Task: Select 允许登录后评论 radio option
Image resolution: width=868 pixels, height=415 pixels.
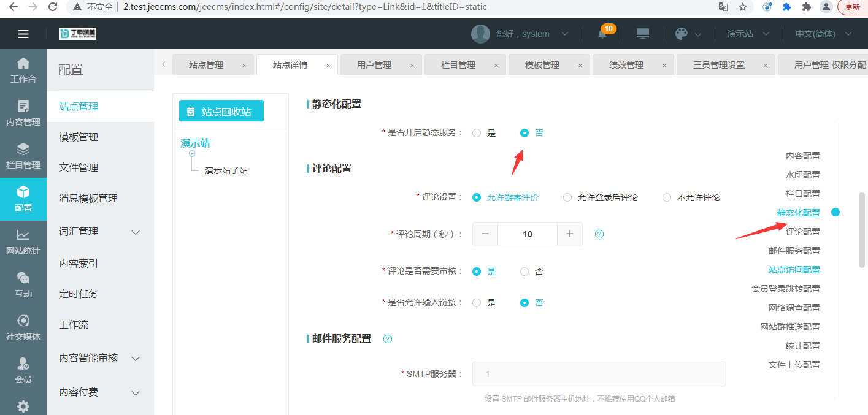Action: coord(567,197)
